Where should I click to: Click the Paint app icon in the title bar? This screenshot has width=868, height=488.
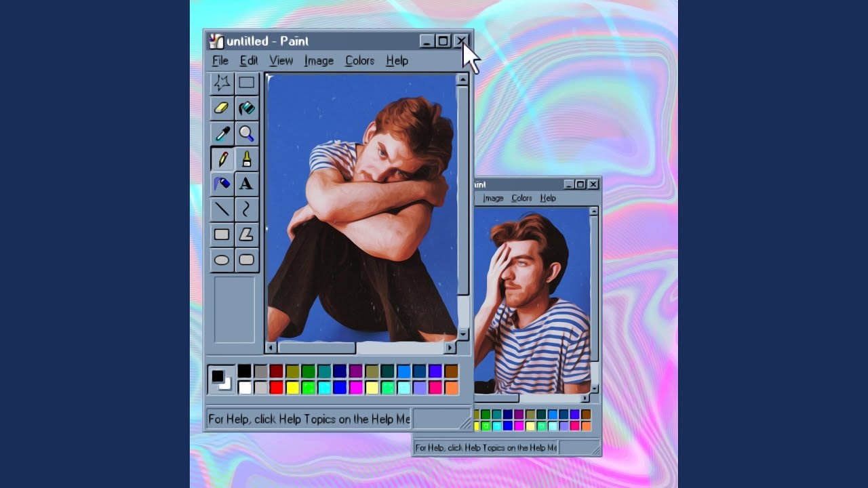click(x=216, y=41)
